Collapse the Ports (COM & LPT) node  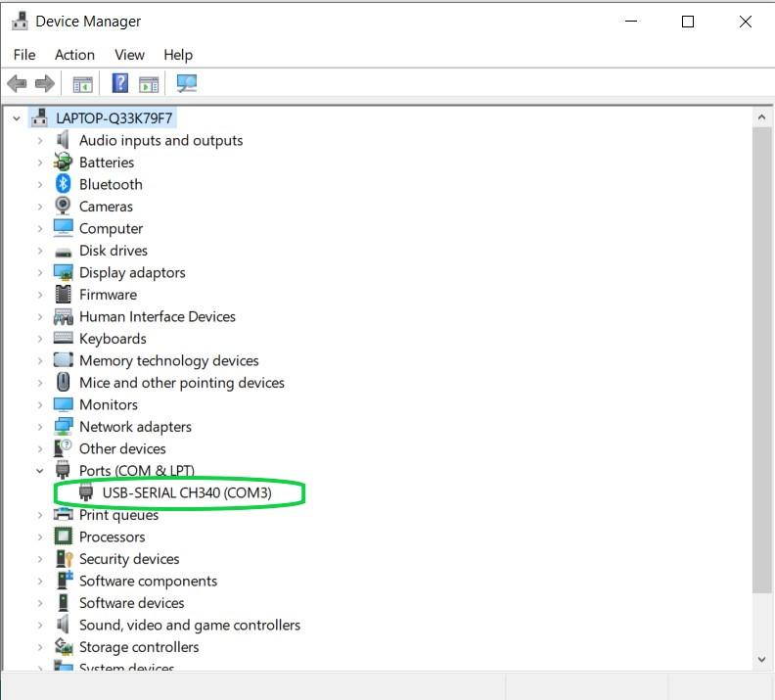coord(40,471)
